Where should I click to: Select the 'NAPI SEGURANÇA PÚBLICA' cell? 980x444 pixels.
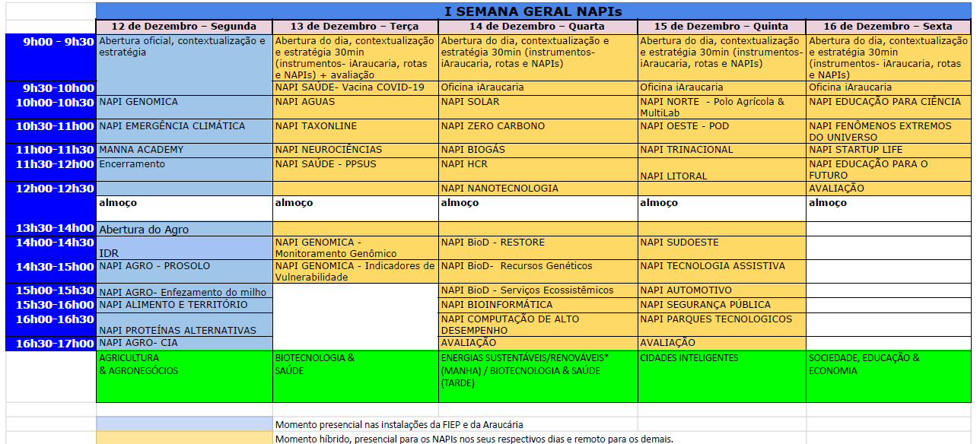click(721, 305)
